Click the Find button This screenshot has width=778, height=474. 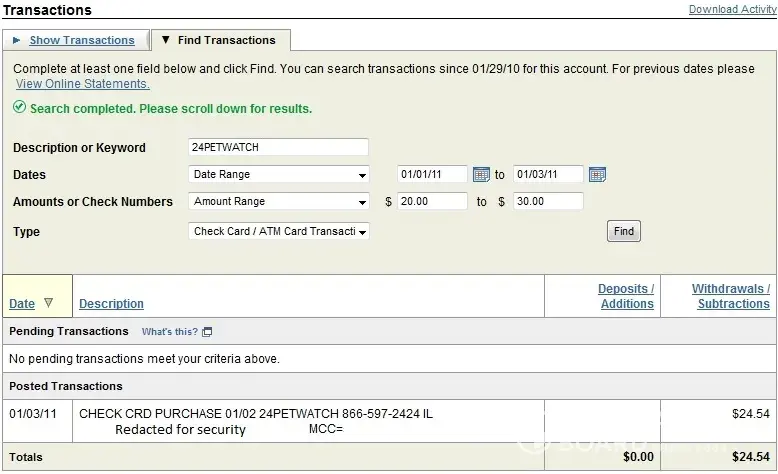click(x=623, y=231)
